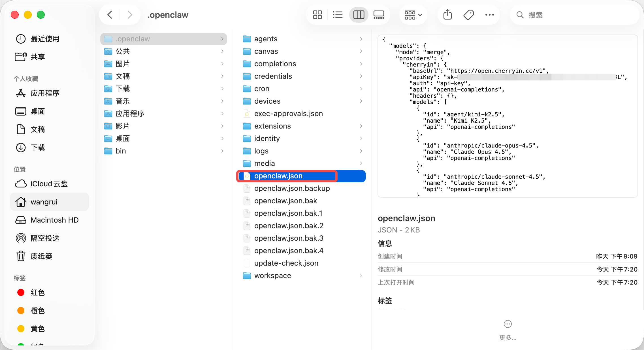
Task: Switch to icon grid view
Action: tap(317, 15)
